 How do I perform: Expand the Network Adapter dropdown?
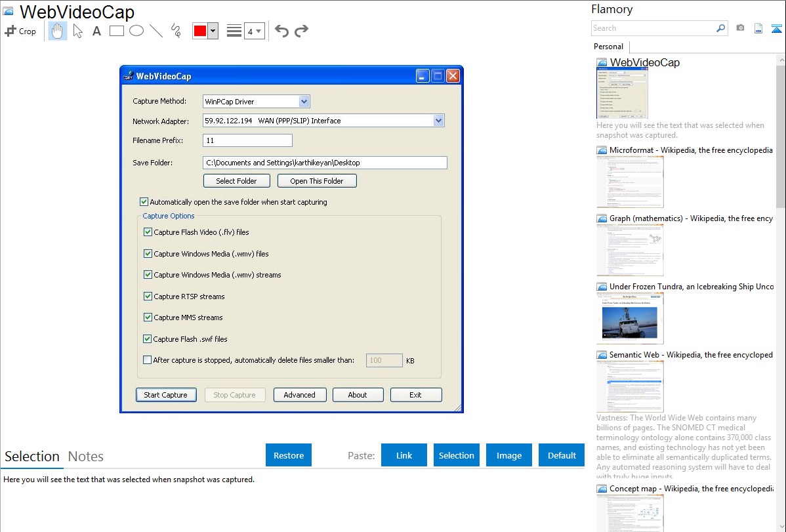coord(438,121)
